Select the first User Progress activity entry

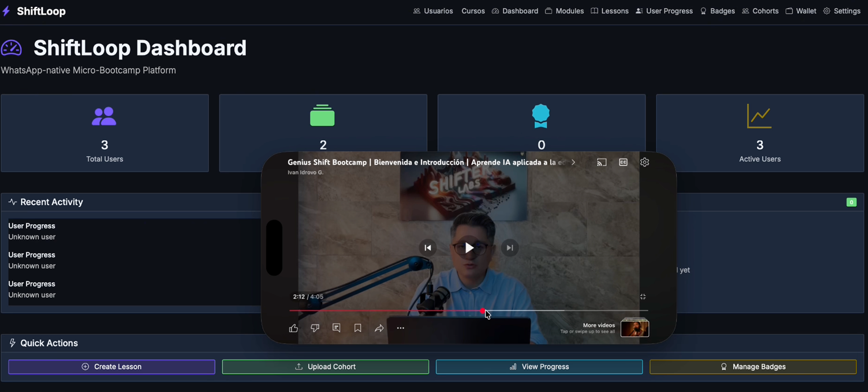point(32,231)
